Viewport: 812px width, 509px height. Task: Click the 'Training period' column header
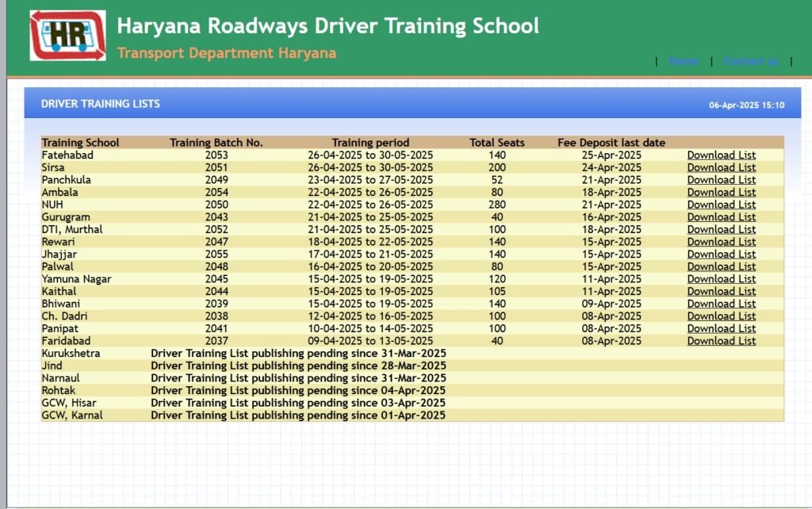[370, 143]
